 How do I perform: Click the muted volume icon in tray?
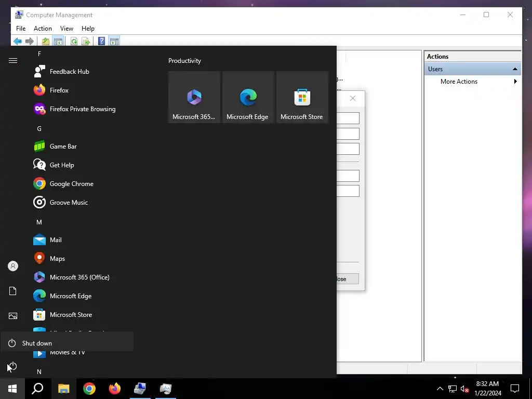click(464, 389)
